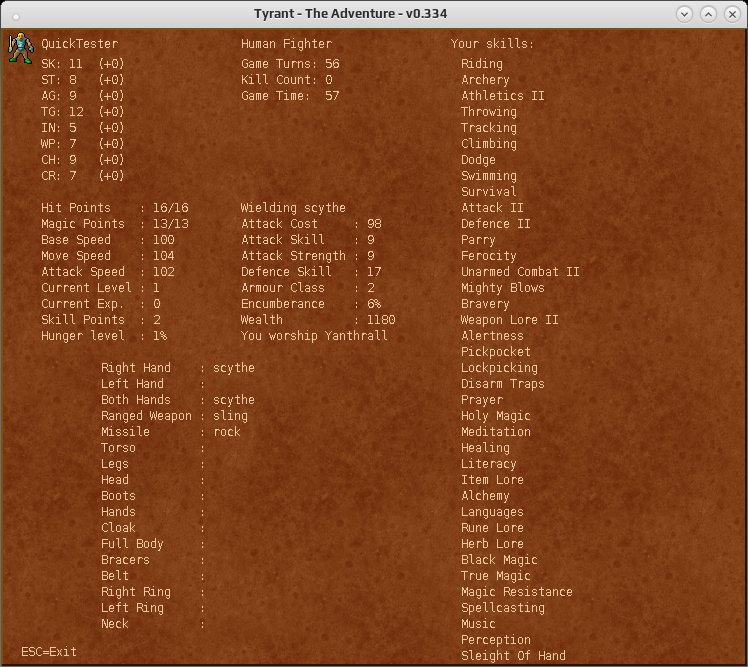Click the 'Human Fighter' class text
The height and width of the screenshot is (667, 748).
point(286,44)
